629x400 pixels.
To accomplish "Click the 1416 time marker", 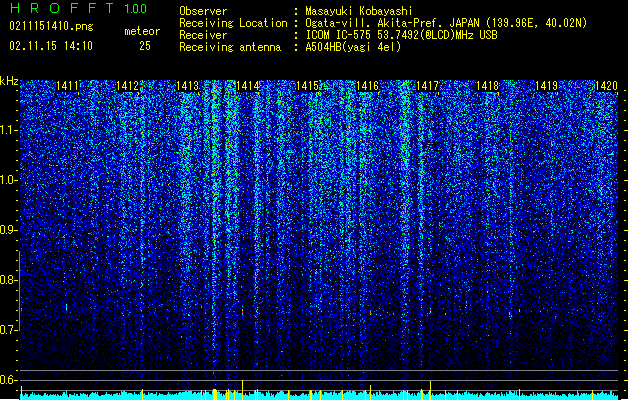I will pos(367,86).
